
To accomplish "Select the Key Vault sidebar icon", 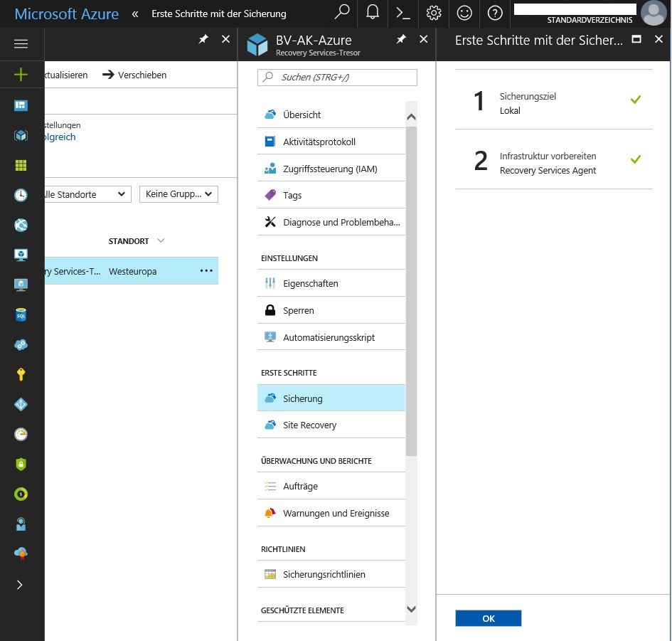I will tap(21, 374).
